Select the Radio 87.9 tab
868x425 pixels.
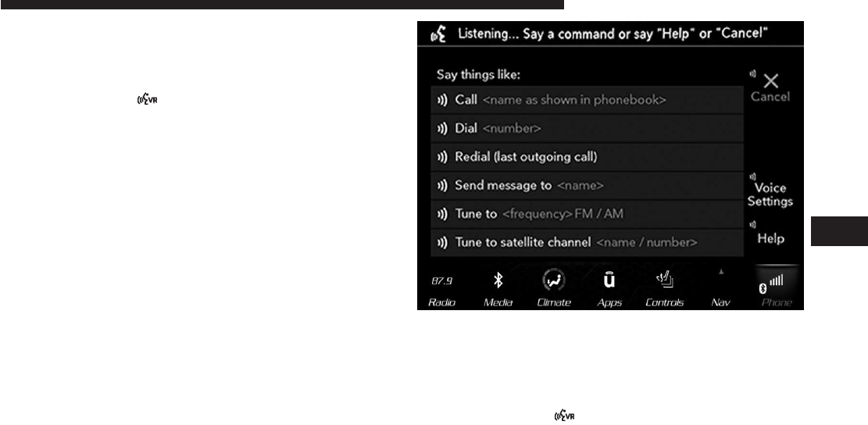(x=441, y=291)
